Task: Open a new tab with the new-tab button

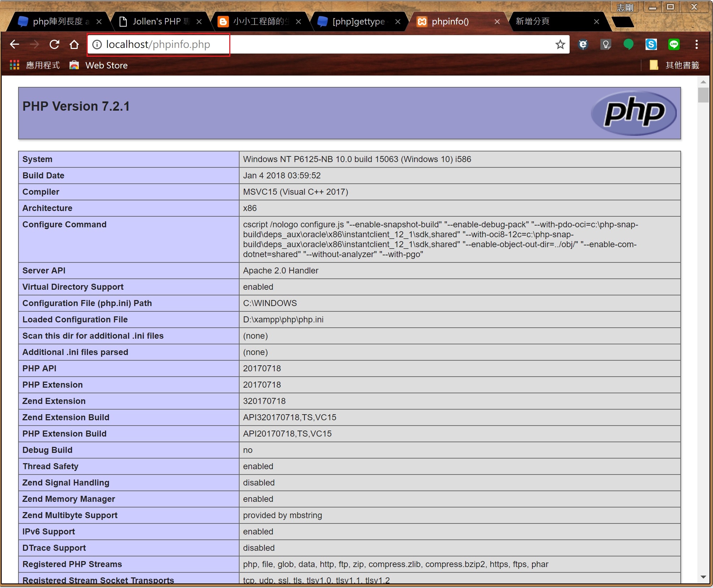Action: [623, 22]
